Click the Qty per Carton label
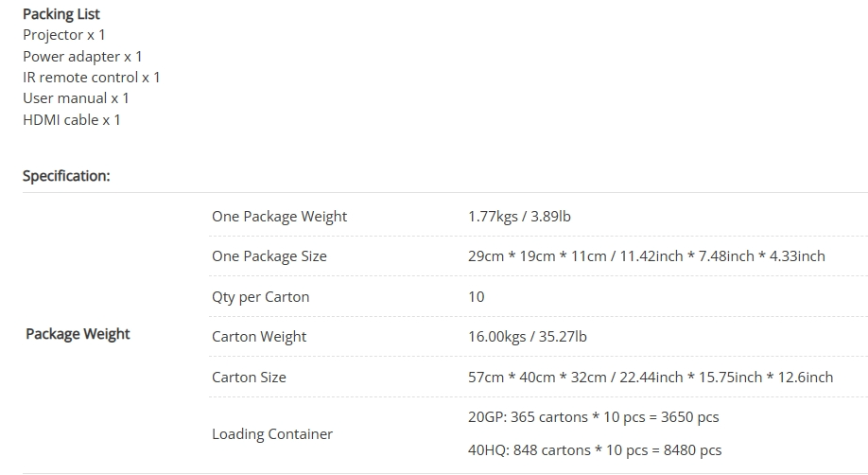This screenshot has height=475, width=868. coord(260,296)
